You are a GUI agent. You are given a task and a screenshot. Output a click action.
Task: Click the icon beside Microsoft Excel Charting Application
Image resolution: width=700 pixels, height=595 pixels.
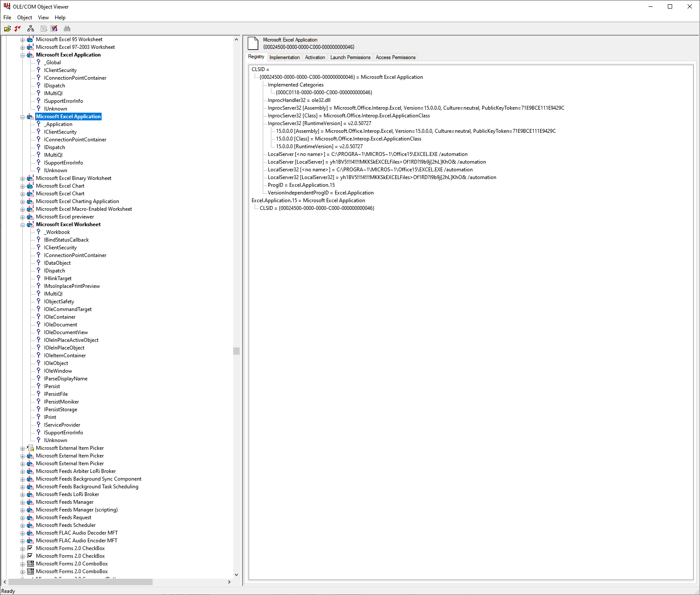point(30,201)
